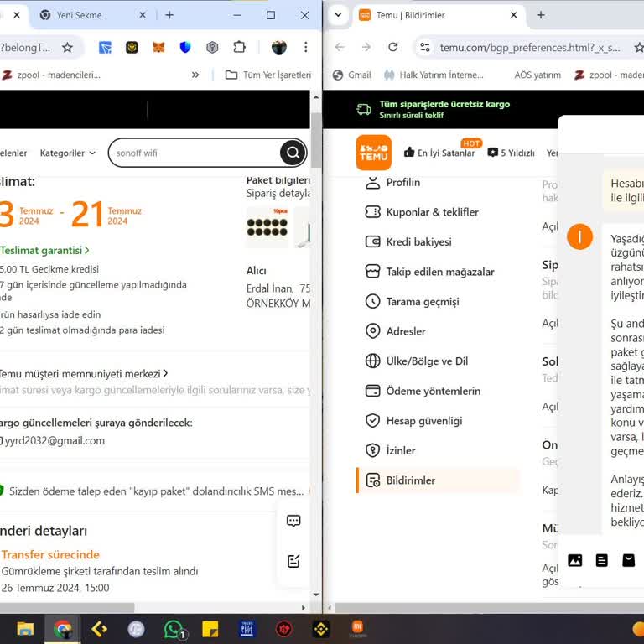This screenshot has width=644, height=644.
Task: Close the Yeni Sekme tab
Action: pyautogui.click(x=143, y=15)
